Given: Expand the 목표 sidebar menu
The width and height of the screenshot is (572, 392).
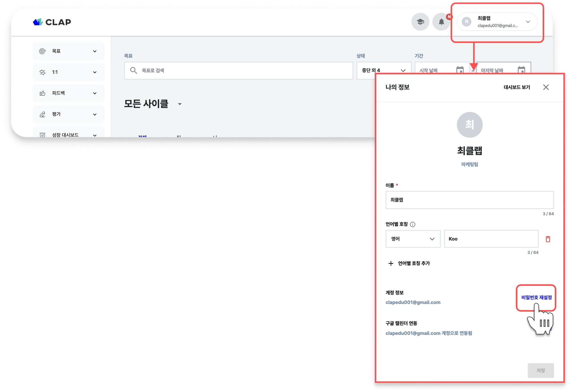Looking at the screenshot, I should point(68,51).
